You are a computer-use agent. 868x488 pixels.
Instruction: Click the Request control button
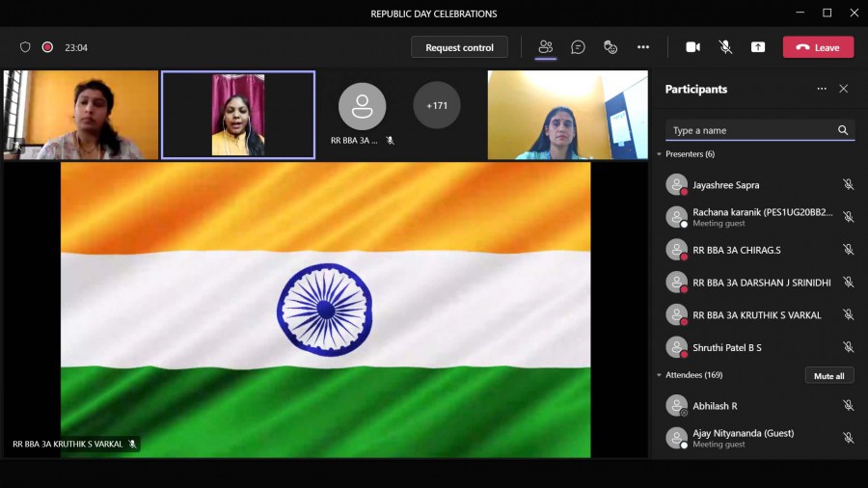click(x=459, y=47)
